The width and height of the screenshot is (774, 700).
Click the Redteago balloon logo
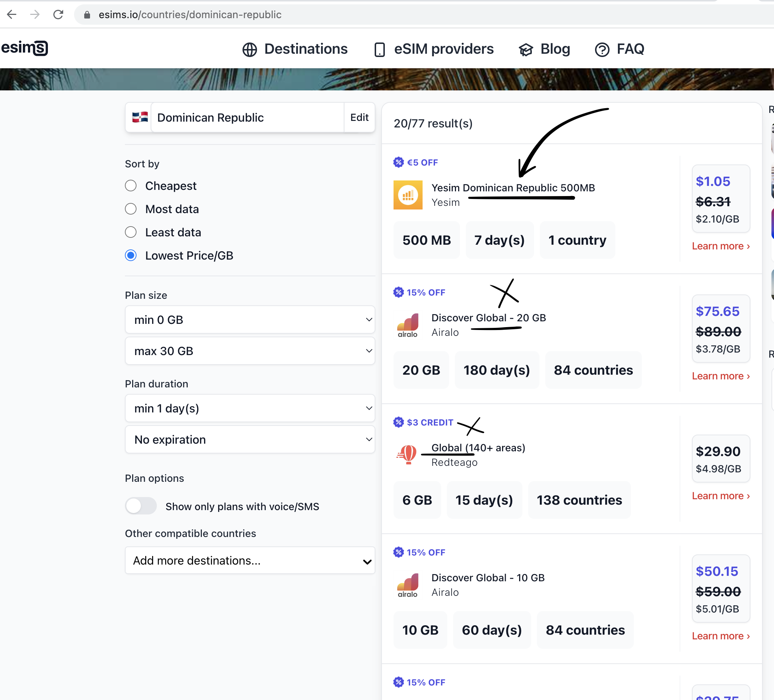click(407, 454)
